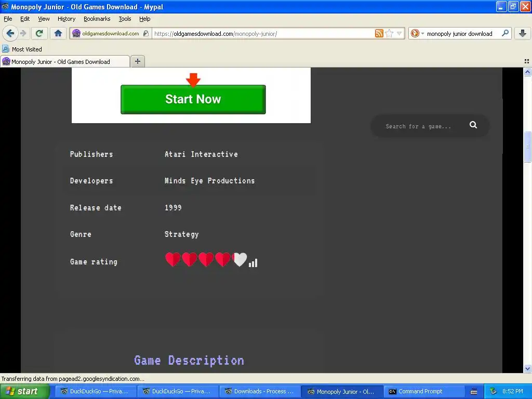Click the Game rating label

[94, 262]
